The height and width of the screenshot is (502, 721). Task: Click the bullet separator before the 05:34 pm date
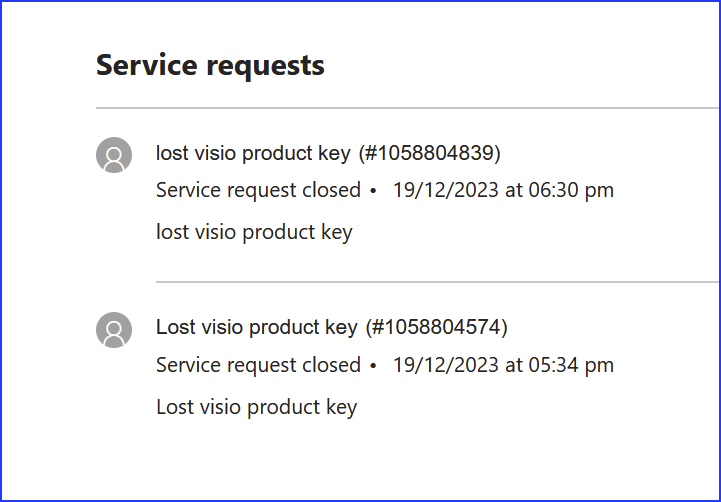point(373,365)
